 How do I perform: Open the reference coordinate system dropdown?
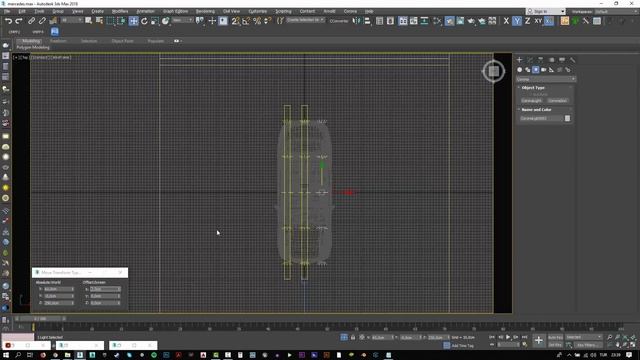182,20
